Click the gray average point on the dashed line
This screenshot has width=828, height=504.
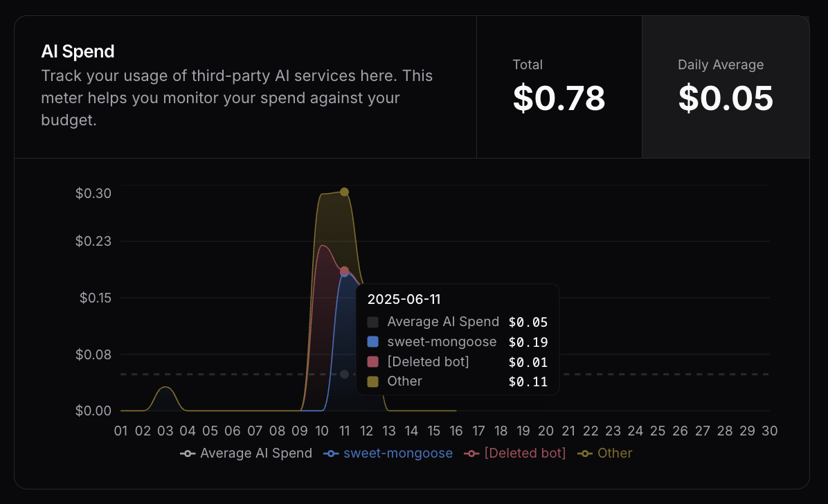coord(344,375)
